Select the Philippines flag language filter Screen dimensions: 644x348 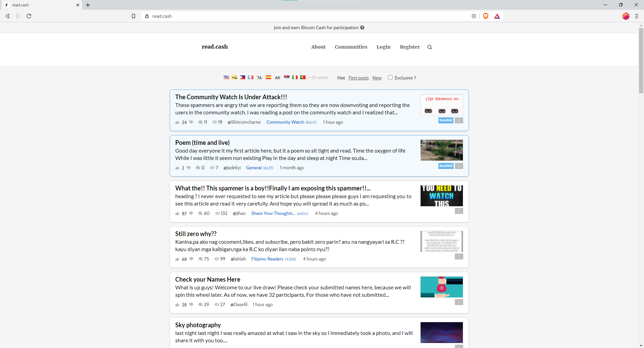243,77
